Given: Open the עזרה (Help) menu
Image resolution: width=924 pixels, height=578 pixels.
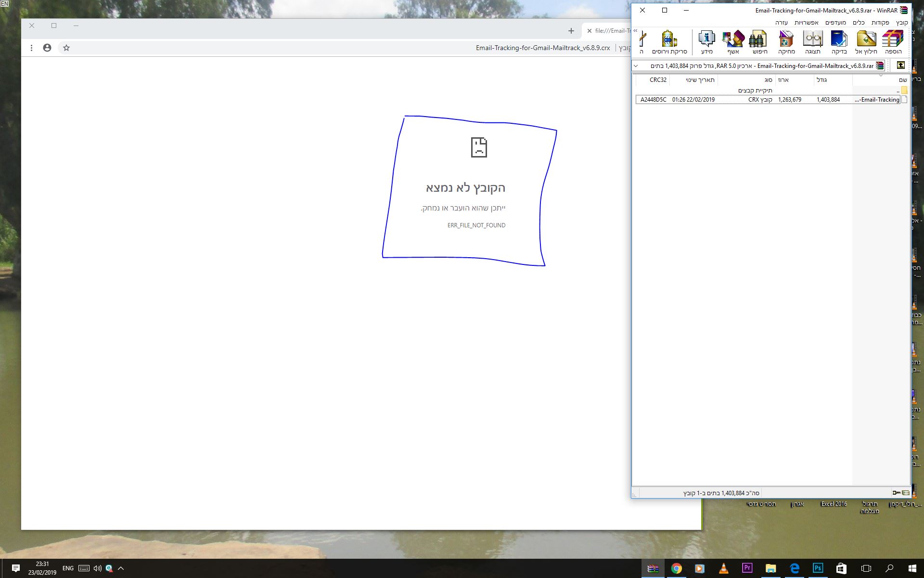Looking at the screenshot, I should pos(782,23).
